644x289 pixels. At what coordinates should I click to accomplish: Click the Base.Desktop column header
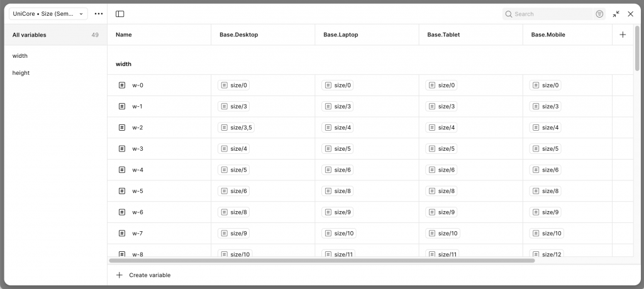point(239,35)
